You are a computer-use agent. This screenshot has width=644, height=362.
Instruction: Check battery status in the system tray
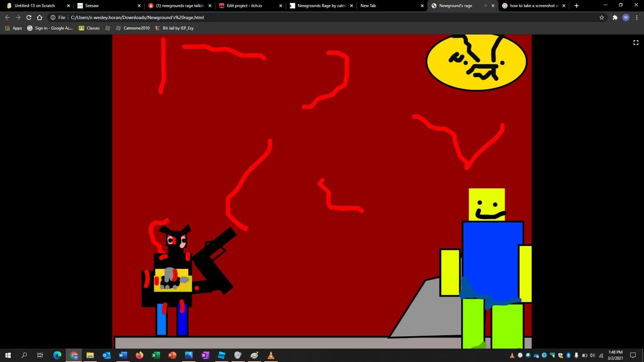(x=585, y=355)
